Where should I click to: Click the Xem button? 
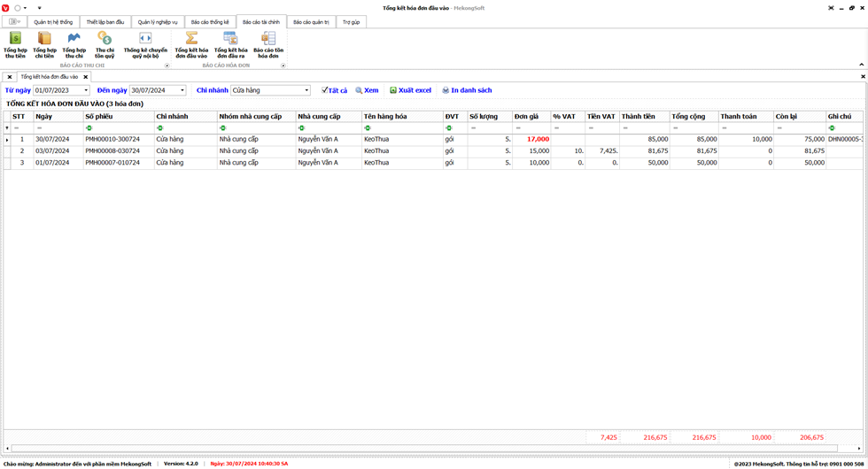367,90
